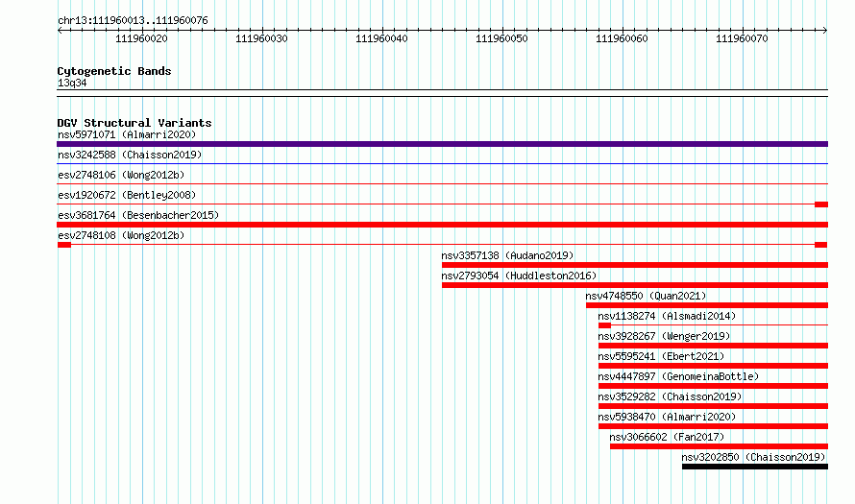Click the nsv3357138 (Audano2019) label
Viewport: 855px width, 504px height.
(x=507, y=255)
